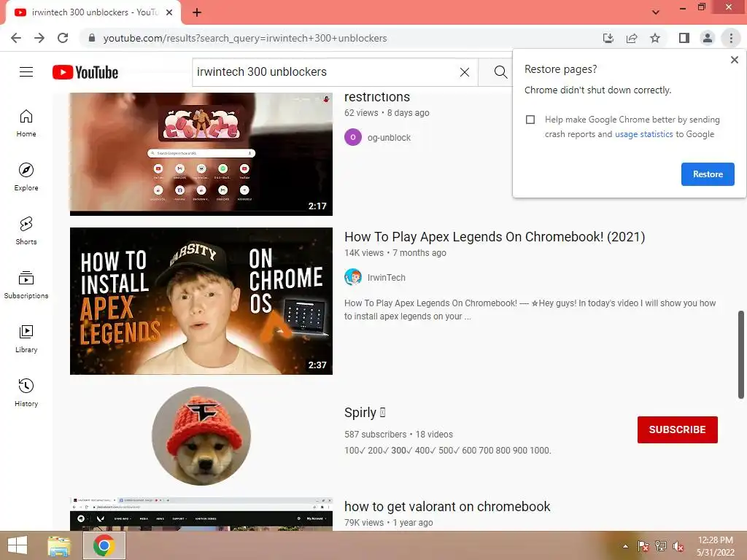Click the '587 subscribers' text
Screen dimensions: 747x560
tap(376, 435)
